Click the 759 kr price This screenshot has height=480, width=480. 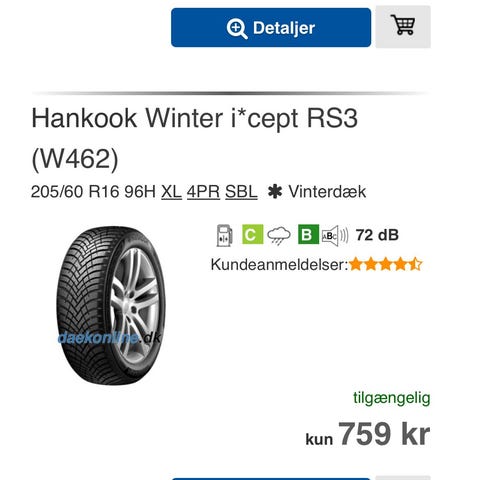(384, 433)
